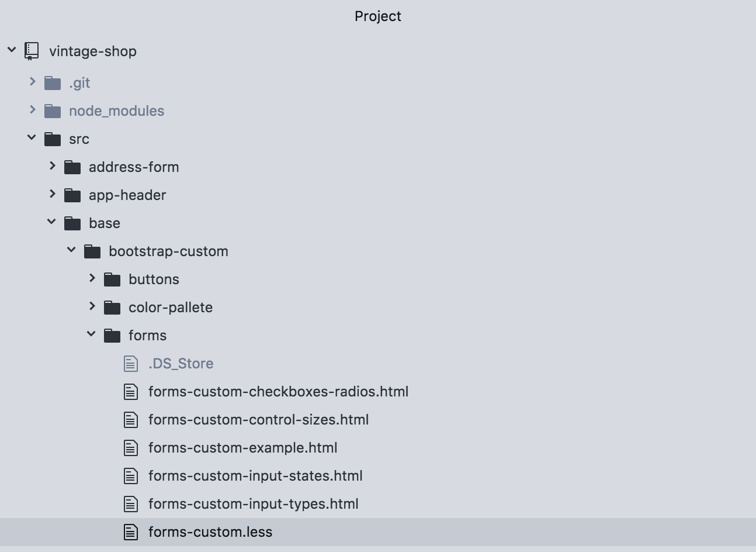Expand the app-header folder
This screenshot has height=552, width=756.
51,195
